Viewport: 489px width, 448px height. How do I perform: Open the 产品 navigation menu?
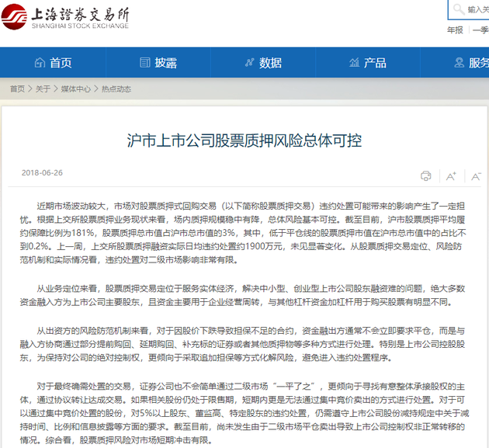tap(368, 62)
